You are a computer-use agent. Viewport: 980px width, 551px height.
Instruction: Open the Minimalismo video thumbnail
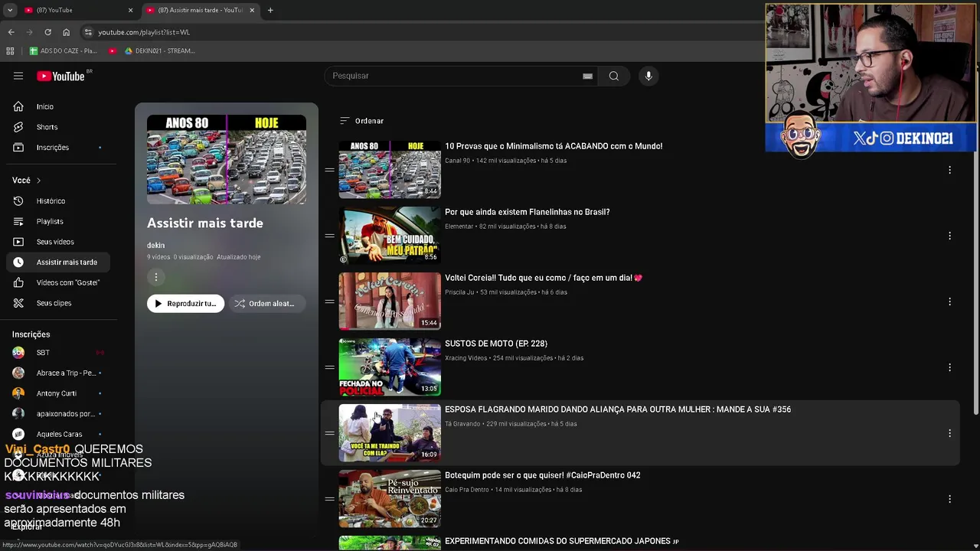(390, 170)
